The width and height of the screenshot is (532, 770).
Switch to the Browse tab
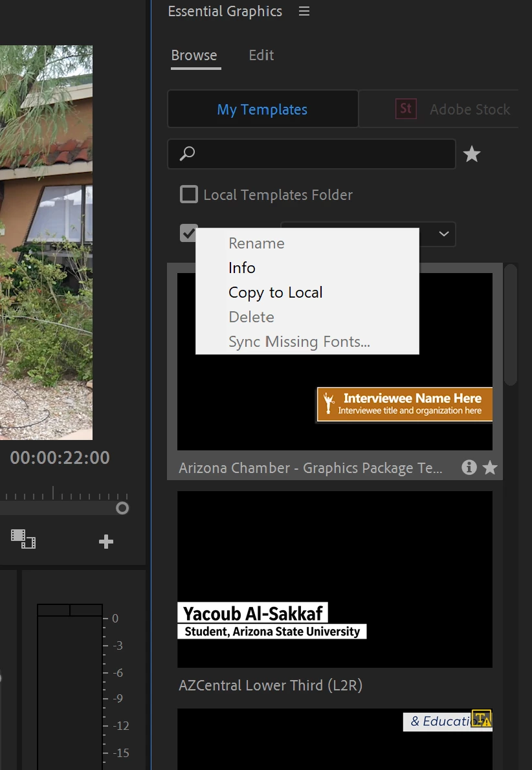[194, 55]
